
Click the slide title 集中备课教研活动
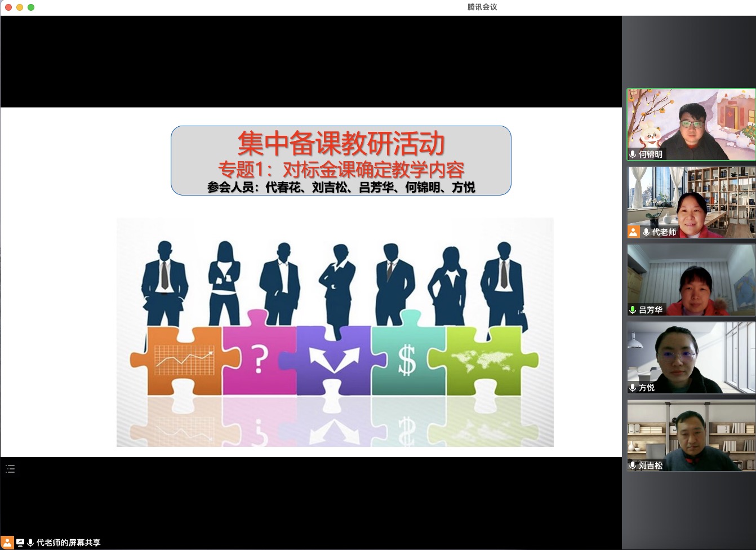tap(341, 143)
